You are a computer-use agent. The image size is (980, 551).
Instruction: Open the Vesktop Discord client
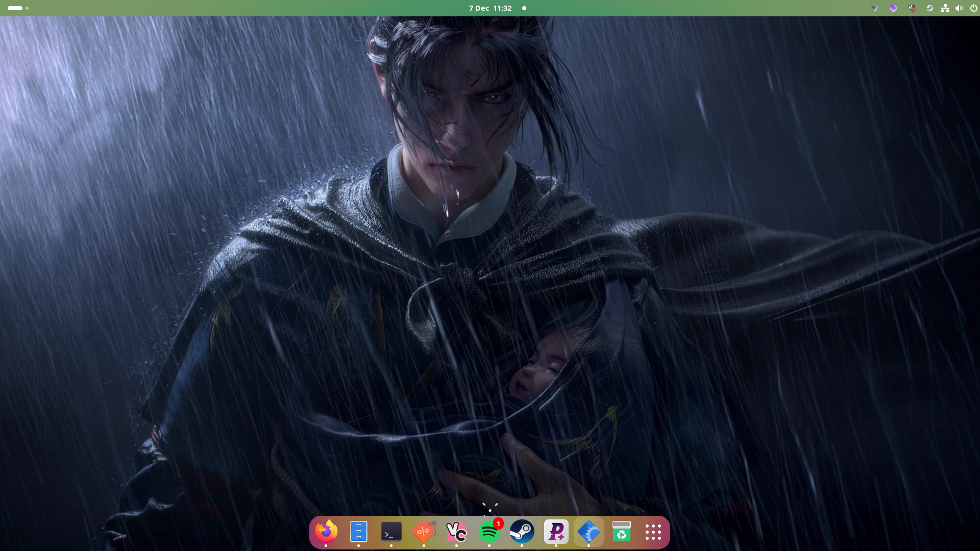click(x=457, y=532)
